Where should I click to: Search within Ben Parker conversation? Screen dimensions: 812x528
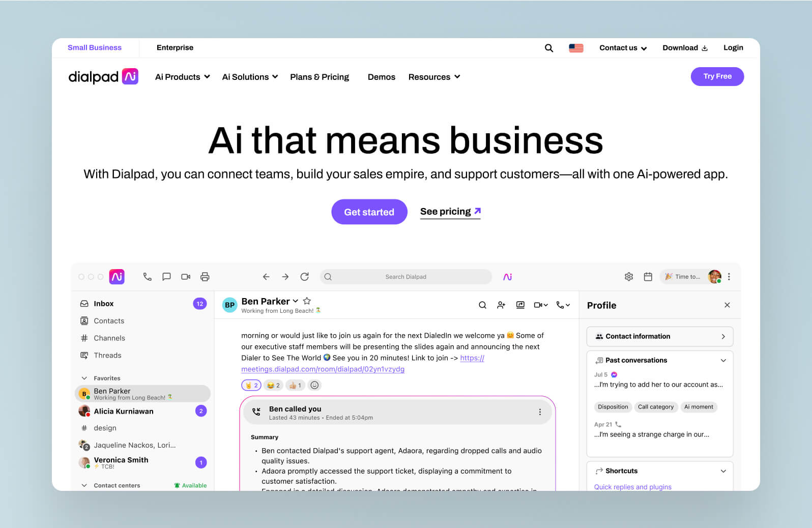point(482,305)
